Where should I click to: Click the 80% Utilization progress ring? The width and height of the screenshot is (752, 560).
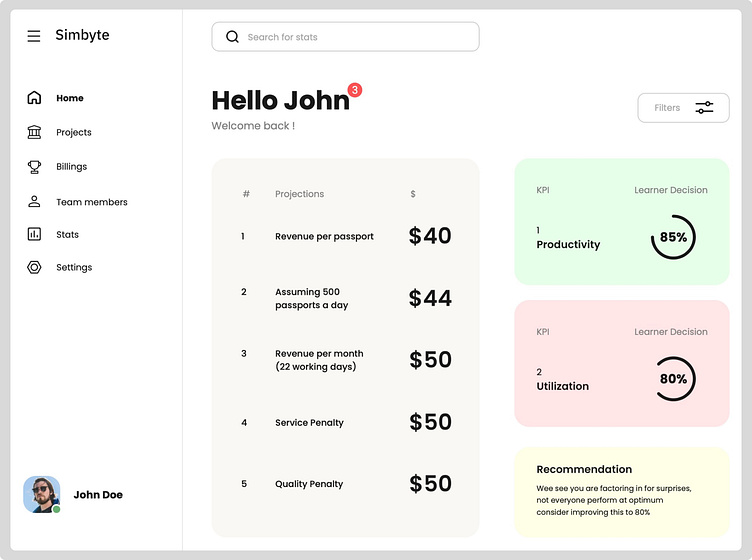tap(674, 379)
